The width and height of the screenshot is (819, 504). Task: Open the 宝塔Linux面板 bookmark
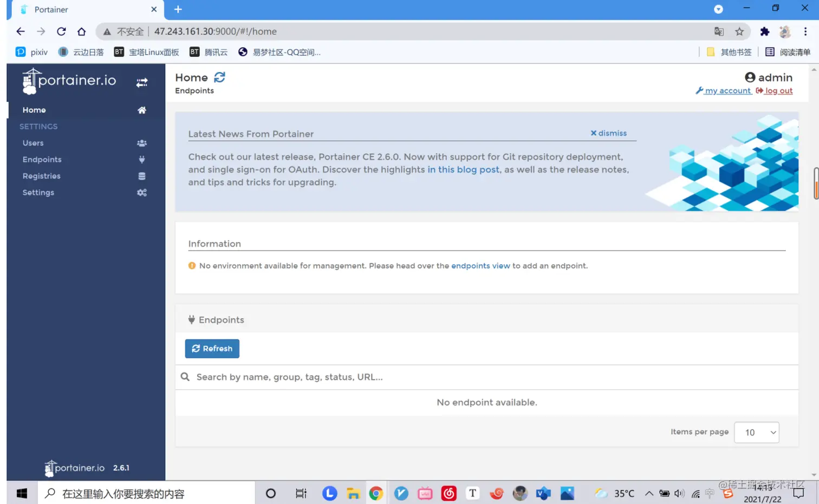pos(146,52)
